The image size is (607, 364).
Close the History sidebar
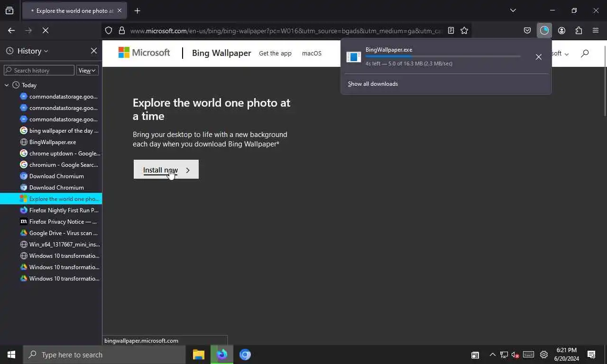click(x=94, y=51)
